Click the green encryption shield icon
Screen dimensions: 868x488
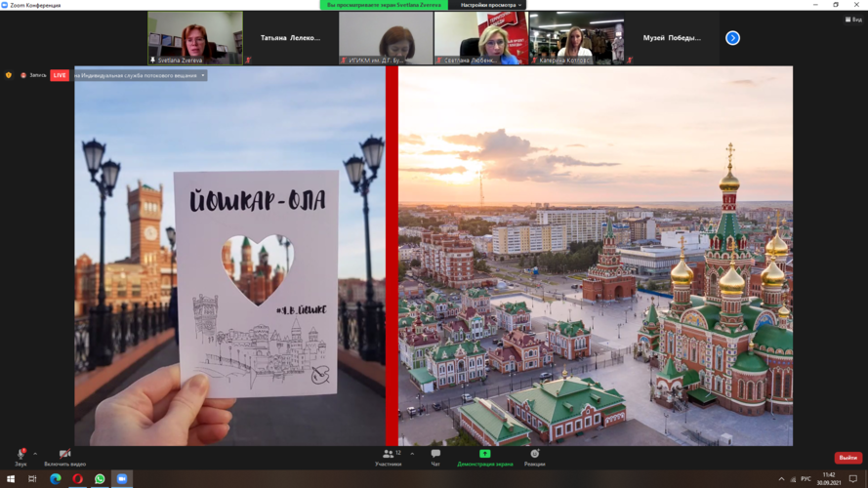click(x=10, y=75)
